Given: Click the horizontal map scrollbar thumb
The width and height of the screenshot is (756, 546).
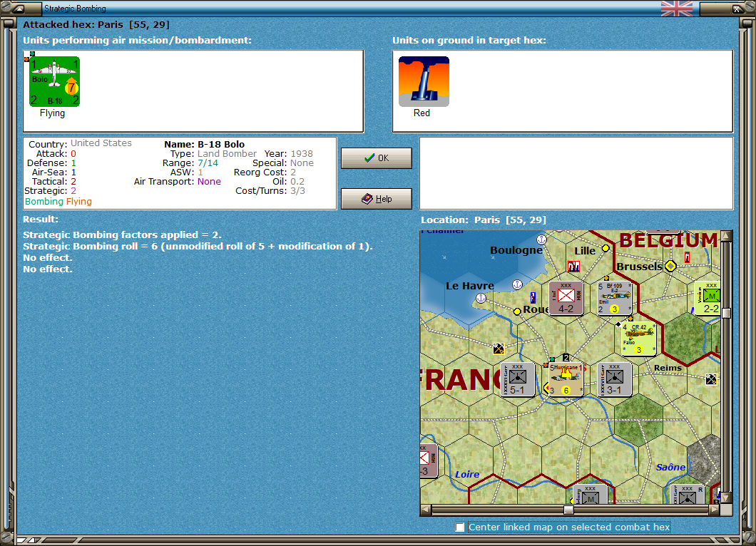Looking at the screenshot, I should coord(567,510).
